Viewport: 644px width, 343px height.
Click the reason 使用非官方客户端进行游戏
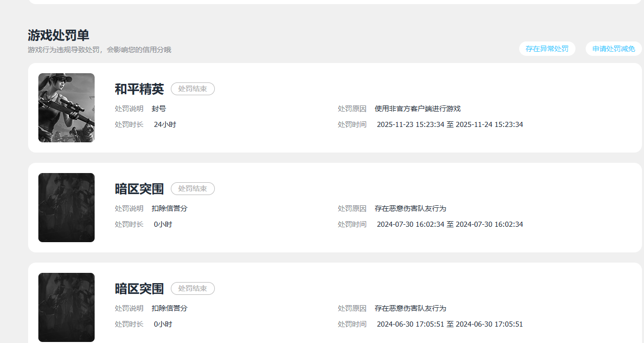417,109
